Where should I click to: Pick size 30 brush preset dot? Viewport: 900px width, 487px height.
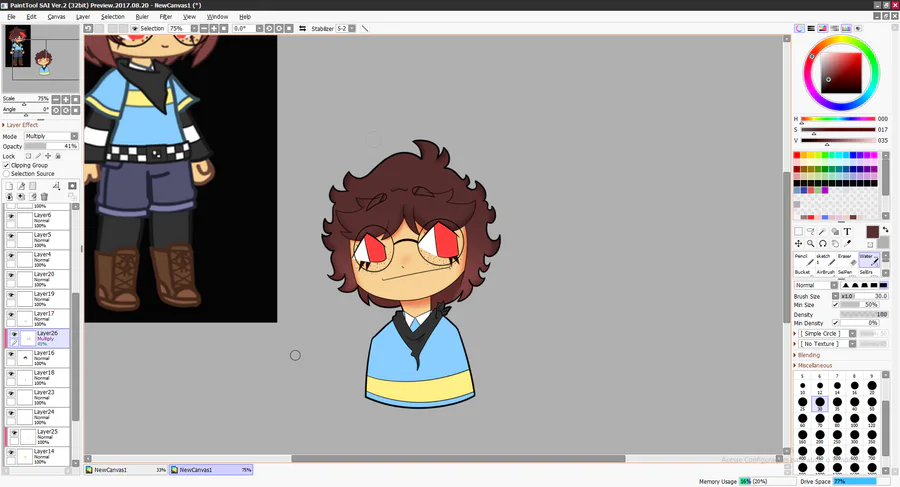820,403
